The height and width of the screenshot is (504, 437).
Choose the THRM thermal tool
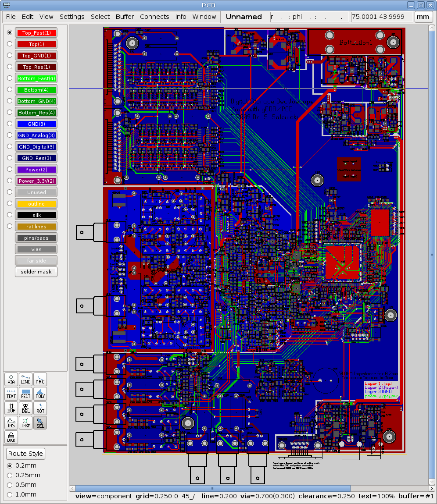click(x=25, y=422)
